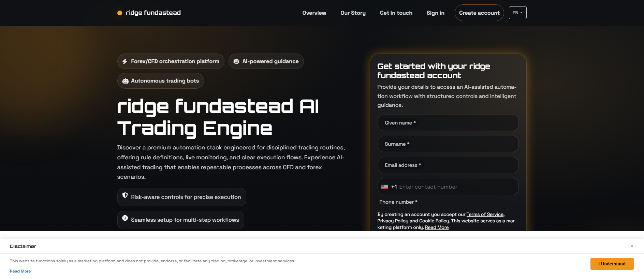Click the Phone number label

tap(398, 202)
